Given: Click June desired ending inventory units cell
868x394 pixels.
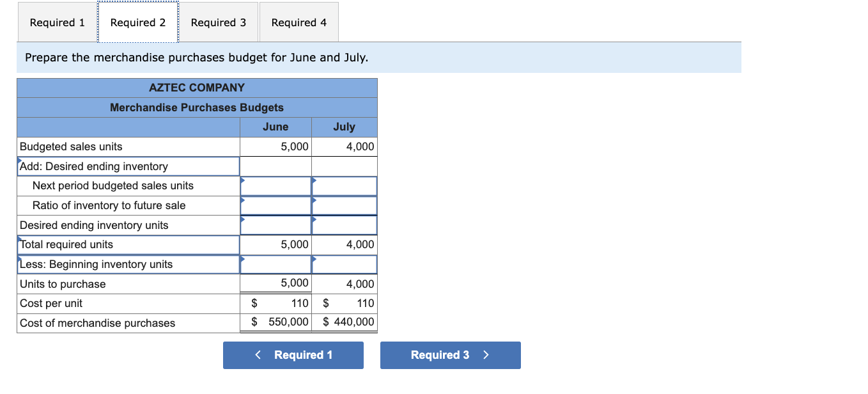Looking at the screenshot, I should 275,225.
